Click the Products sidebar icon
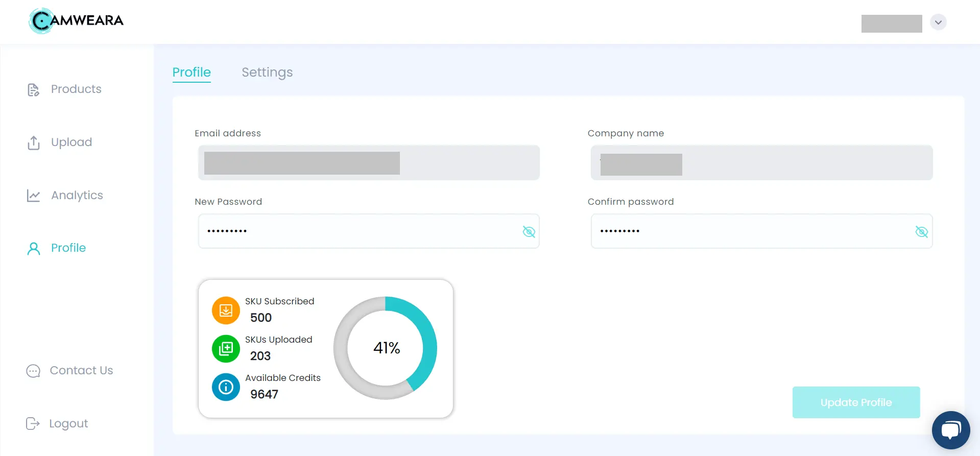This screenshot has height=456, width=980. pyautogui.click(x=33, y=90)
